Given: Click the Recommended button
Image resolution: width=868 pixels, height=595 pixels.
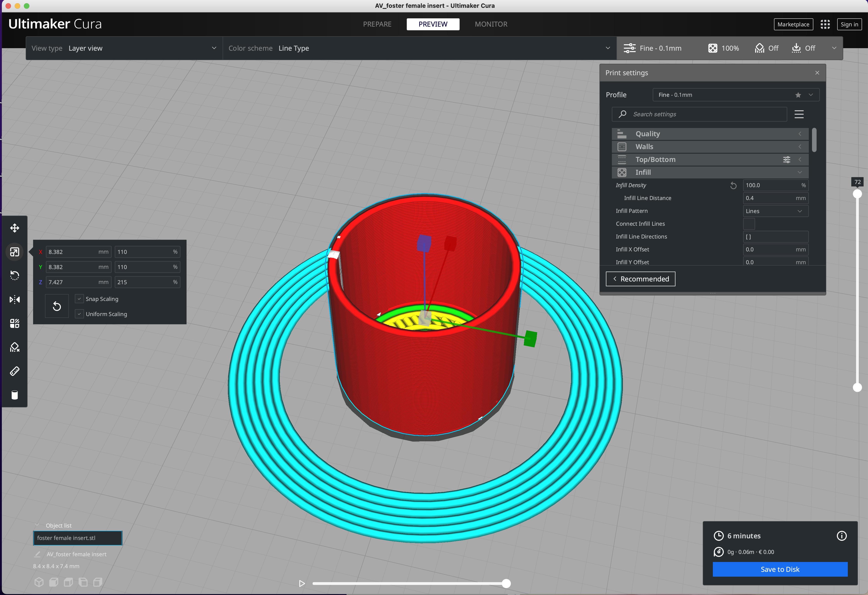Looking at the screenshot, I should pyautogui.click(x=641, y=279).
